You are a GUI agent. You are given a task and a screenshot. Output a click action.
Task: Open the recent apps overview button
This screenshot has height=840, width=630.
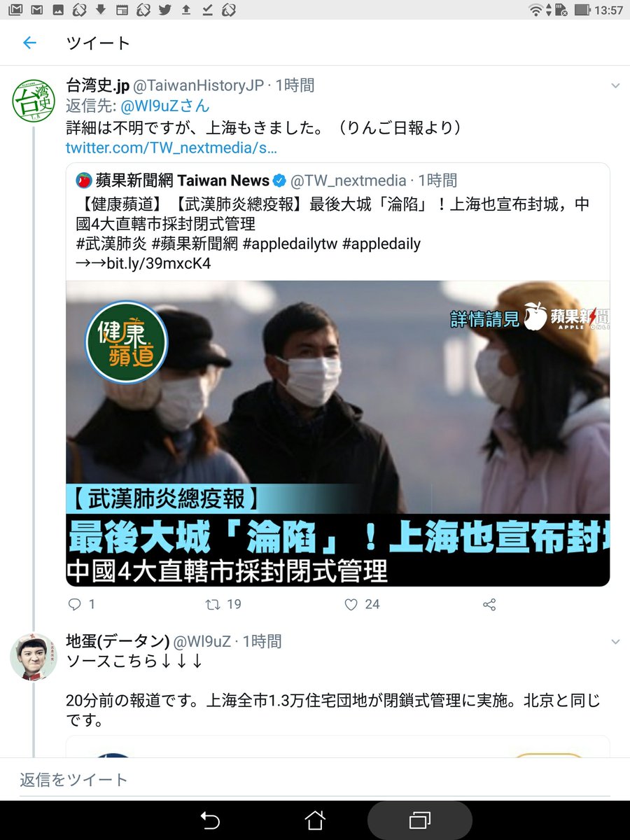[420, 820]
